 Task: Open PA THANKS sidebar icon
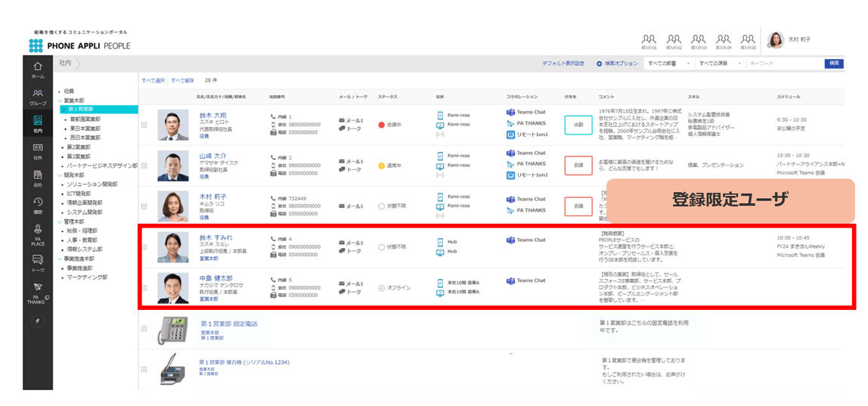38,293
